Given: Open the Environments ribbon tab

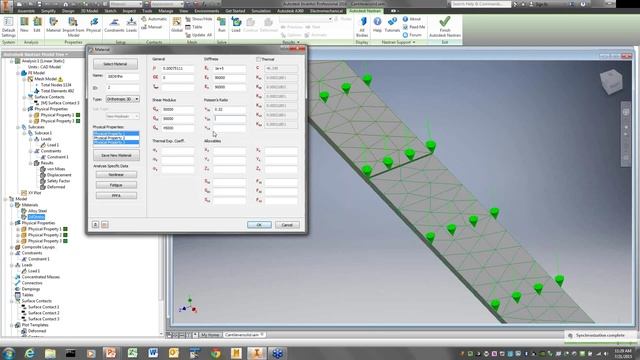Looking at the screenshot, I should click(207, 11).
